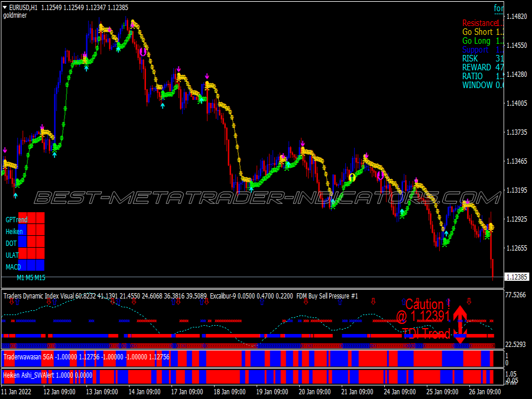
Task: Click the RATIO label
Action: (472, 76)
